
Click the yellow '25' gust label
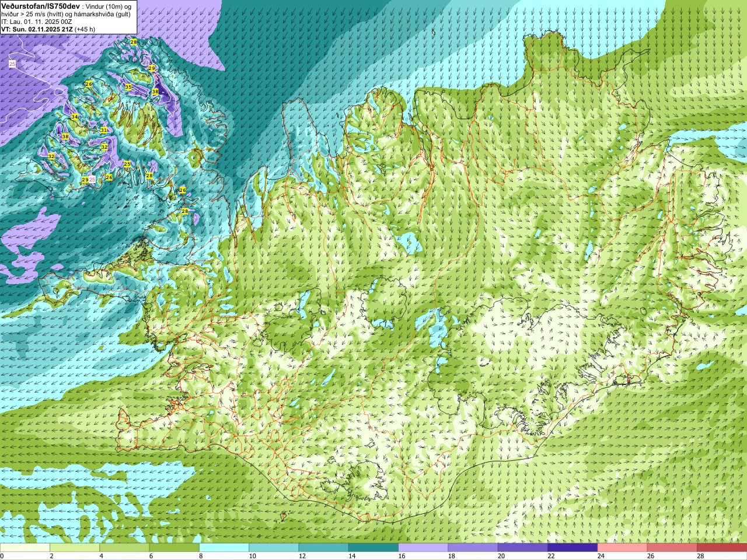pyautogui.click(x=127, y=164)
